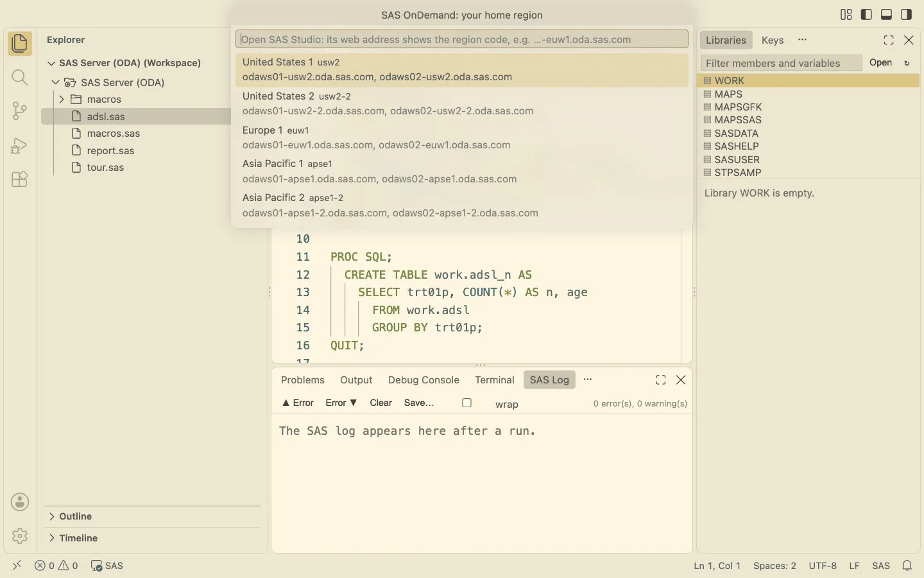Switch to the Output tab
The image size is (924, 578).
click(356, 380)
